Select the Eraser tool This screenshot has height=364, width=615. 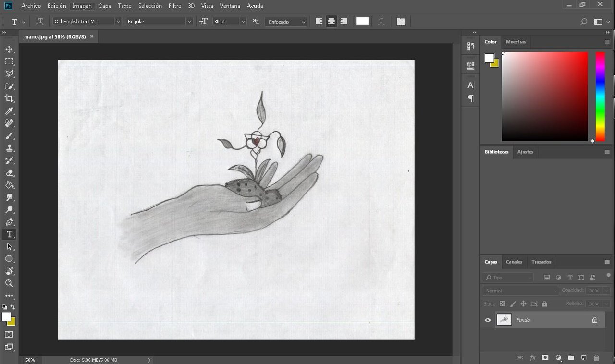tap(9, 172)
